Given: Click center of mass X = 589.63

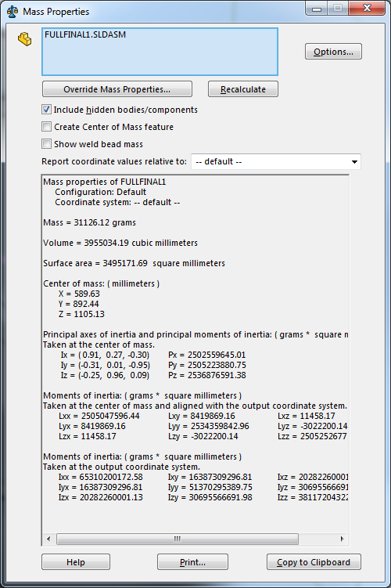Looking at the screenshot, I should click(79, 294).
